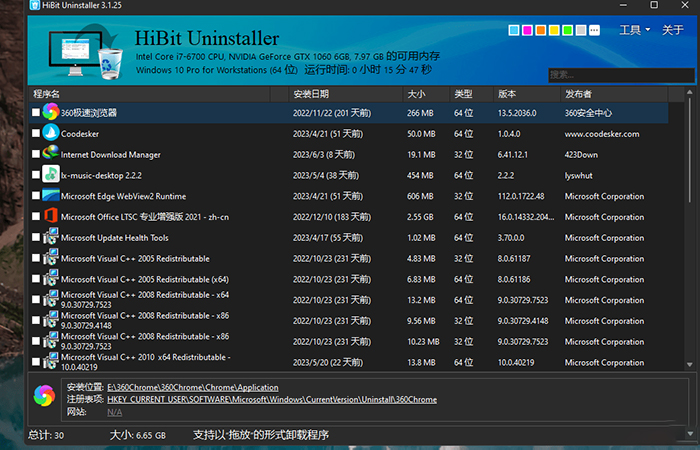The image size is (700, 450).
Task: Click the Microsoft Office LTSC icon
Action: tap(50, 216)
